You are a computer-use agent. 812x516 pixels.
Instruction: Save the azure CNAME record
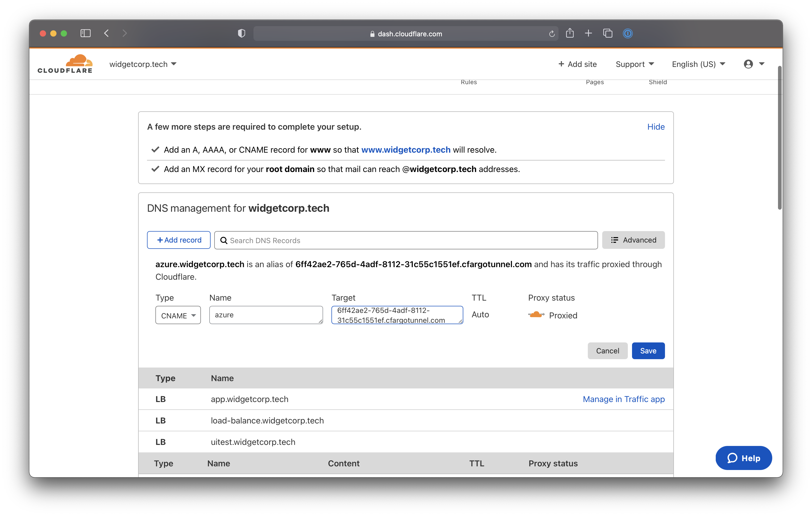648,351
